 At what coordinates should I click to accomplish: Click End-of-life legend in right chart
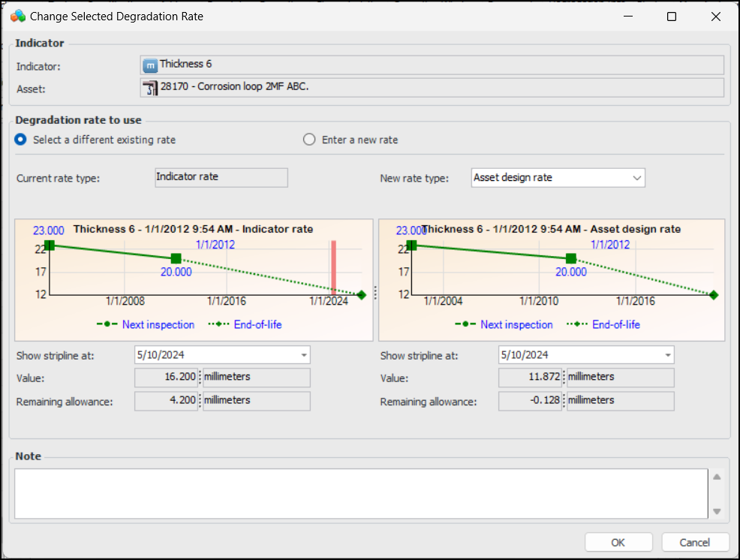(615, 325)
